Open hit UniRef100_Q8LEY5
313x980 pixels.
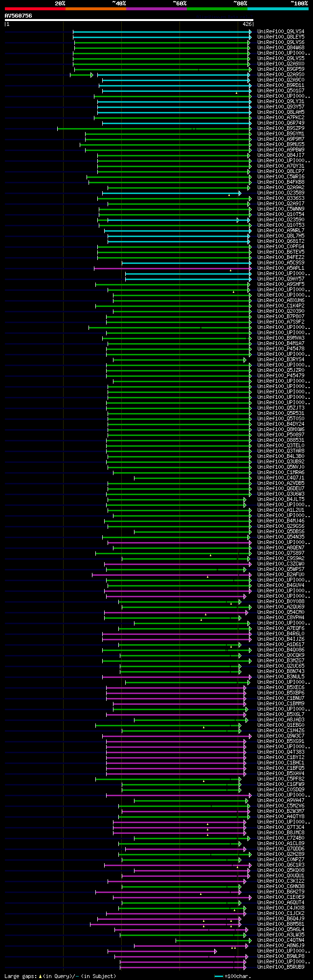tap(281, 37)
